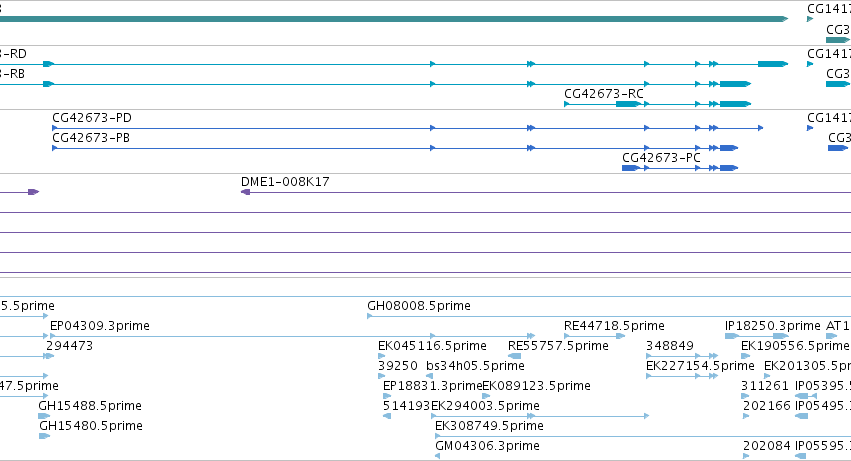The height and width of the screenshot is (461, 851).
Task: Click the bs34h05.5prime label
Action: pyautogui.click(x=475, y=366)
